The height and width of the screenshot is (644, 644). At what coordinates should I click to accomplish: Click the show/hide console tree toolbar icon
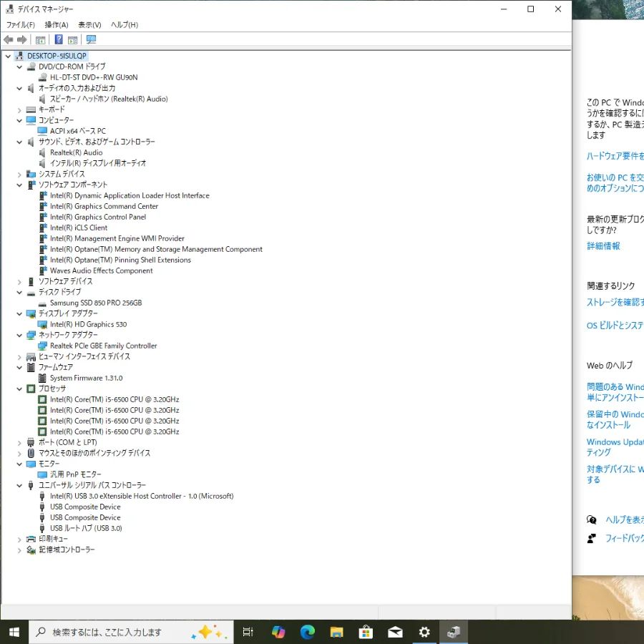pyautogui.click(x=41, y=39)
